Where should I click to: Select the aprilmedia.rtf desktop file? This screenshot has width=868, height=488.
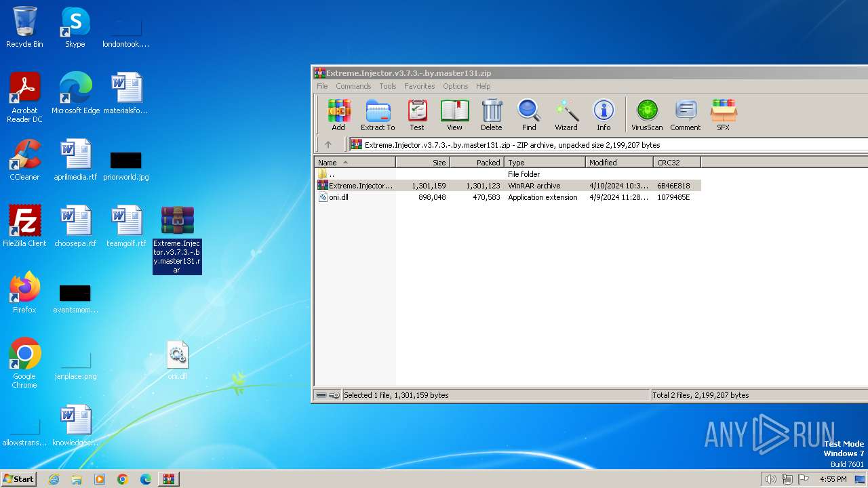[75, 160]
